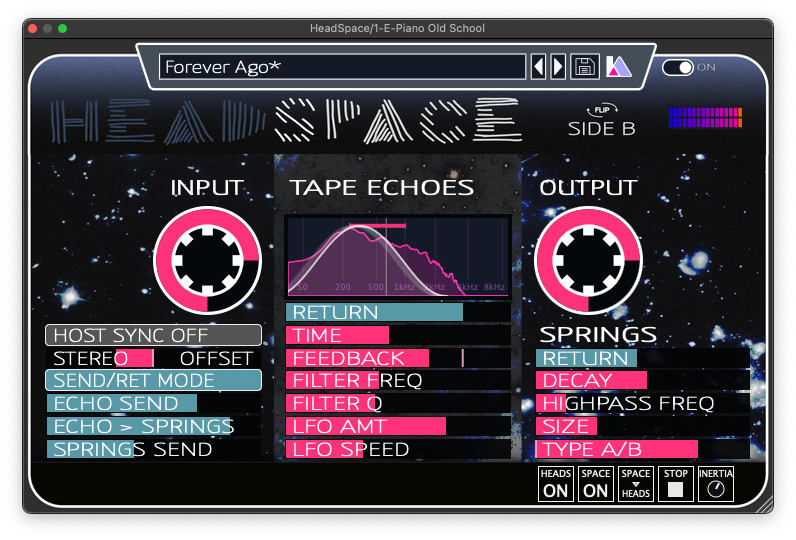
Task: Adjust the tape echo FEEDBACK slider
Action: tap(397, 358)
